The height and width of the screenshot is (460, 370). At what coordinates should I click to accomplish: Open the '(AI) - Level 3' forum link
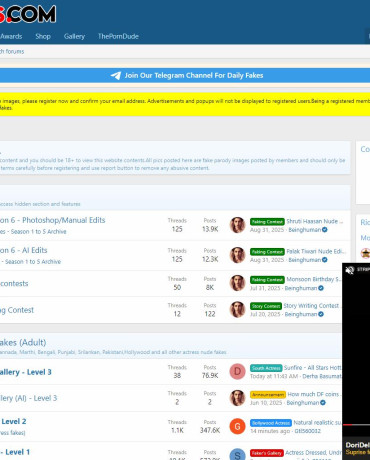point(28,398)
